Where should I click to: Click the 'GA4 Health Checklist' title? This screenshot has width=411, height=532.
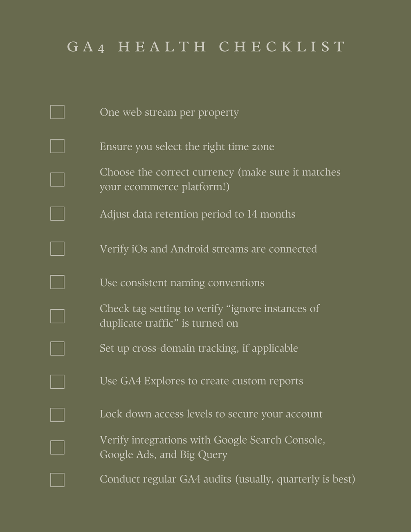coord(206,47)
